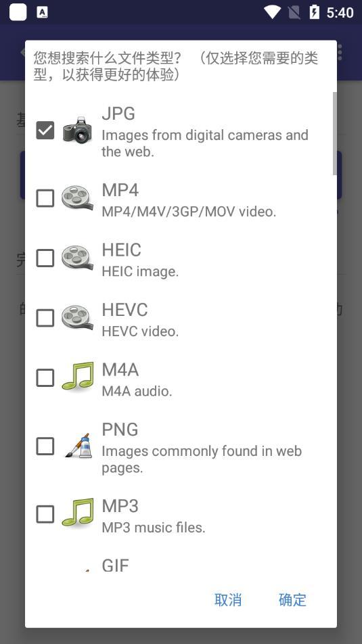Viewport: 362px width, 644px height.
Task: Uncheck the JPG file type checkbox
Action: [x=45, y=130]
